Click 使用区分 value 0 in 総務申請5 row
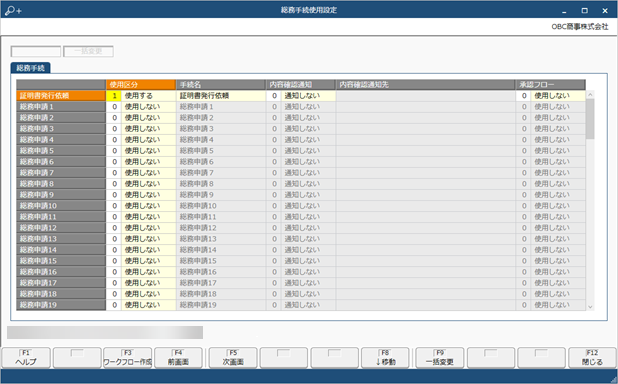The image size is (618, 384). point(114,151)
